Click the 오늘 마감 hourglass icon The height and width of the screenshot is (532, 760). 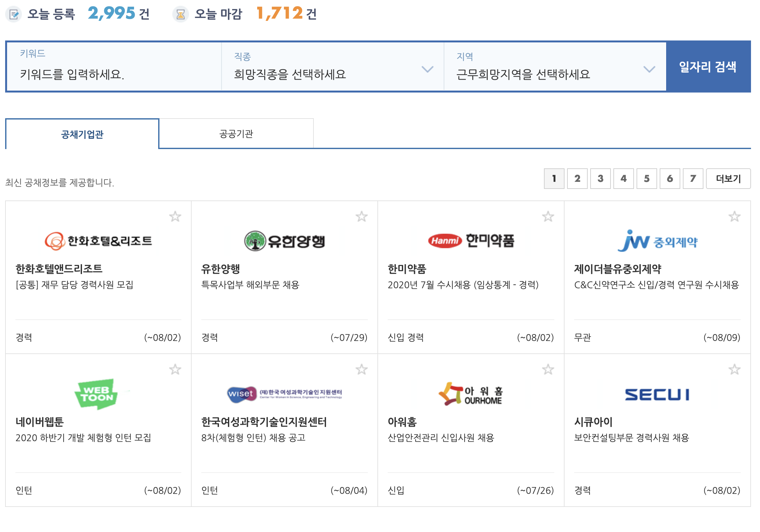180,14
